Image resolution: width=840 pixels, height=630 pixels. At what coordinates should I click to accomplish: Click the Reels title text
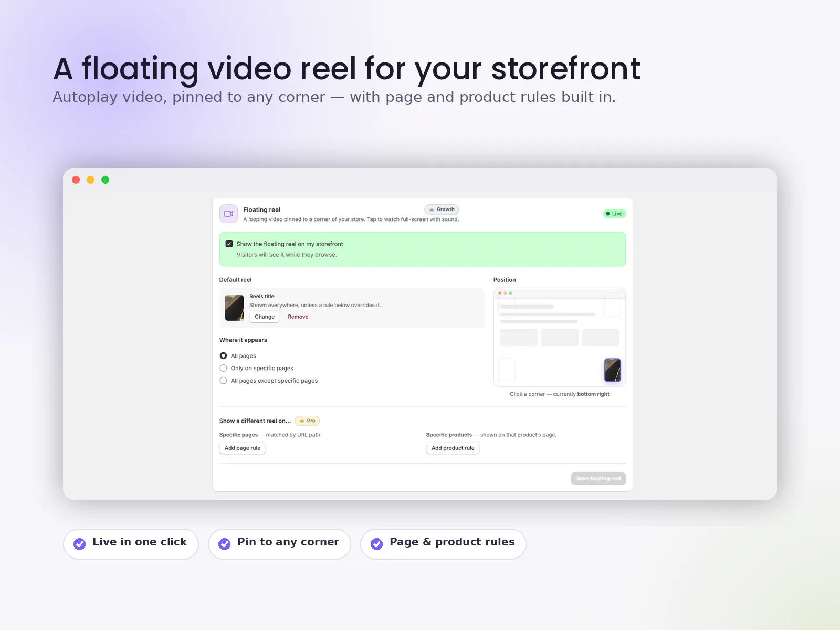262,296
